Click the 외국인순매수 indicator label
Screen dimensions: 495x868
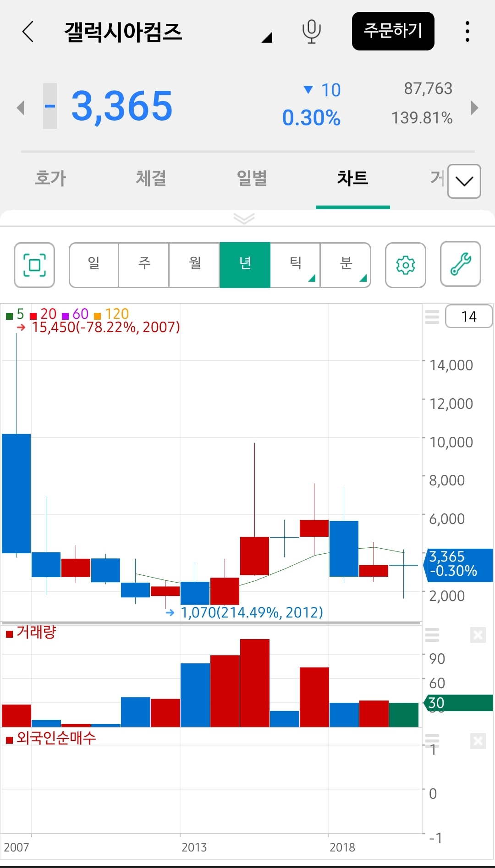51,738
